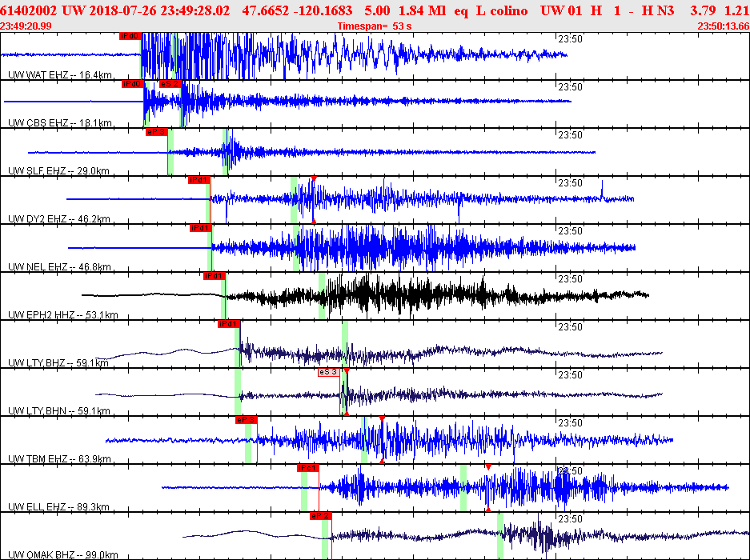Image resolution: width=750 pixels, height=560 pixels.
Task: Click the top red triangle marker on ELL trace
Action: (488, 466)
